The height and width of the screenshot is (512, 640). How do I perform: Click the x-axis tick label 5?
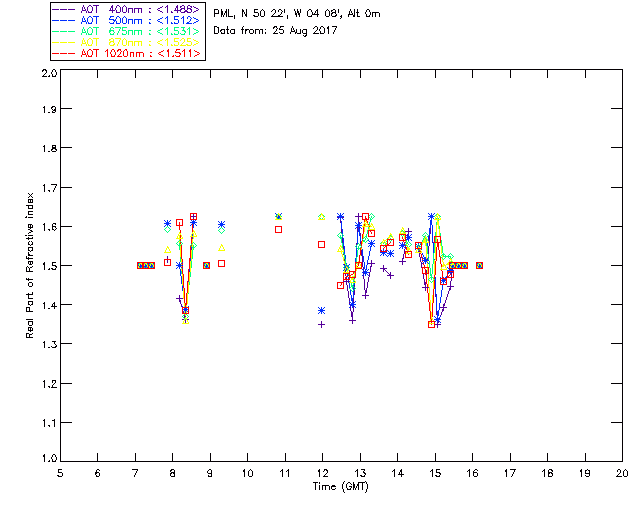[x=60, y=474]
